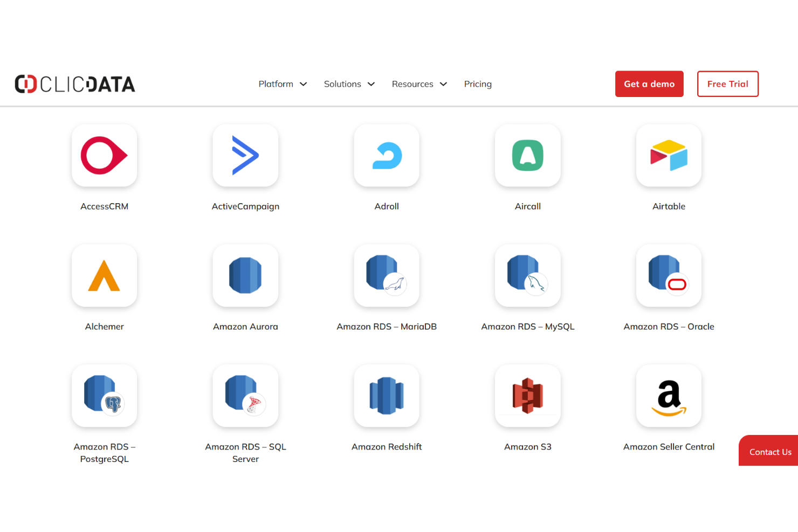The width and height of the screenshot is (798, 532).
Task: Choose the Amazon Redshift icon
Action: tap(387, 396)
